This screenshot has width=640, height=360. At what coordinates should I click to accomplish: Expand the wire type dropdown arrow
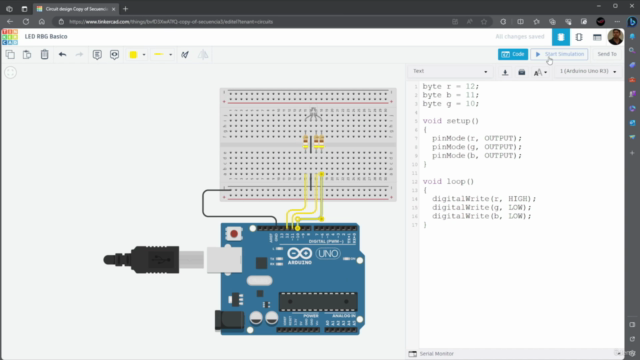pyautogui.click(x=171, y=55)
